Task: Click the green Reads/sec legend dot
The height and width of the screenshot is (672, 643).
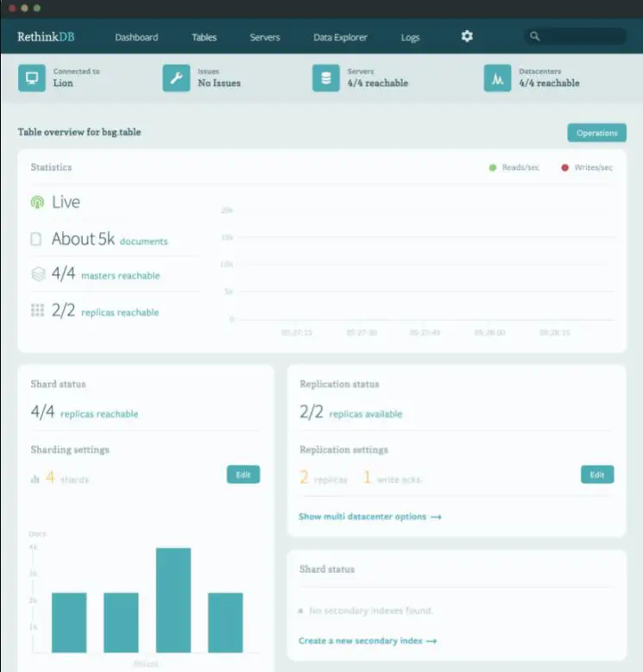Action: coord(493,167)
